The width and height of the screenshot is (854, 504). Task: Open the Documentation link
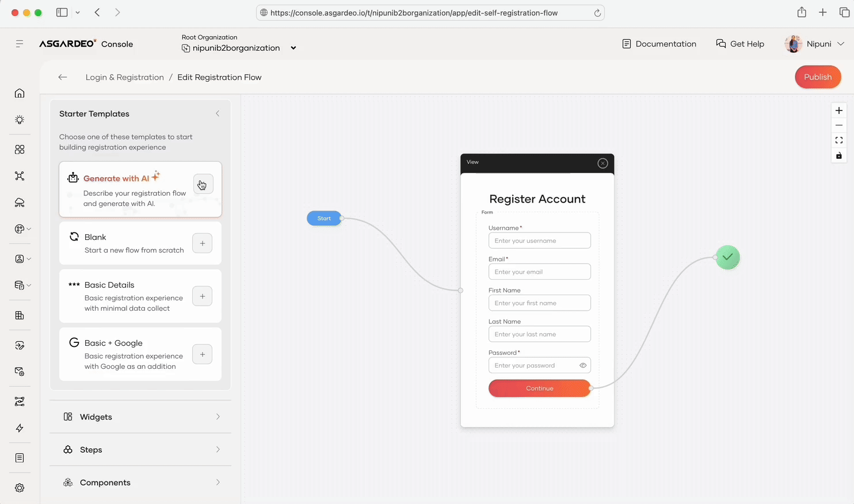[659, 44]
